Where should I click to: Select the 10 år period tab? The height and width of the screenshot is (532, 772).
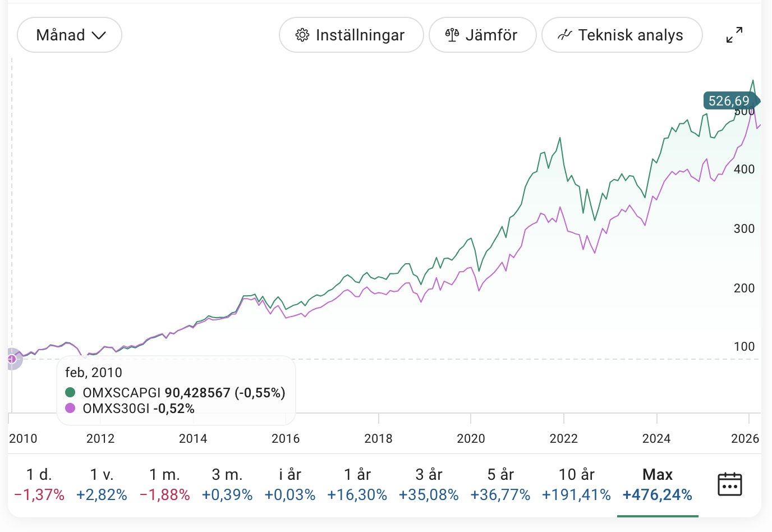[x=576, y=484]
